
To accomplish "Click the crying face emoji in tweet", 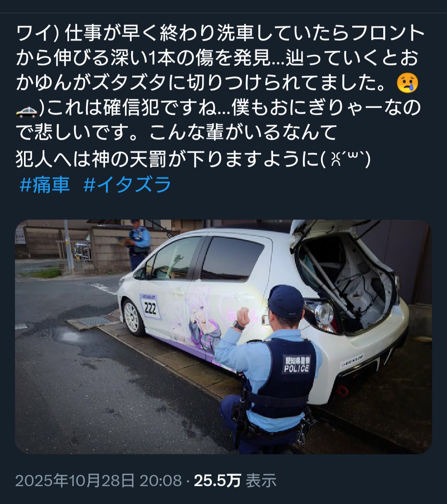I will pos(408,83).
